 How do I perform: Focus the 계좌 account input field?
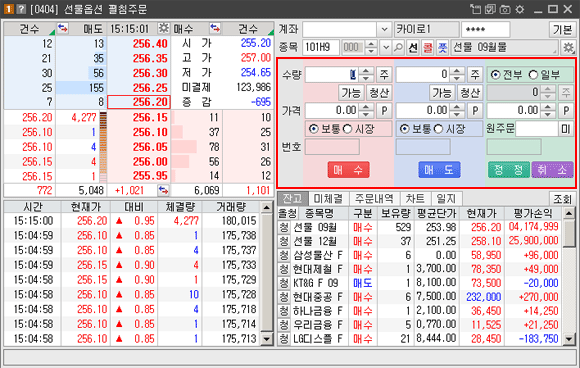(x=340, y=29)
